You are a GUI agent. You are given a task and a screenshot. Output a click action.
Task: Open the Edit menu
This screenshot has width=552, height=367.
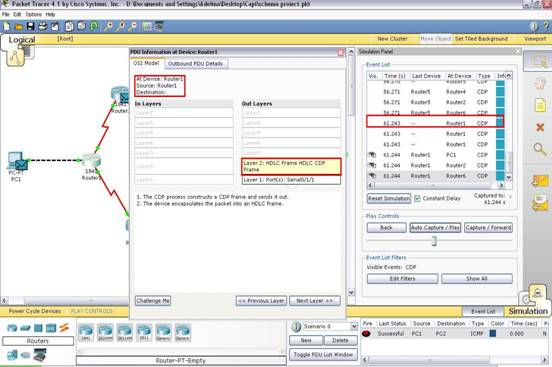point(17,14)
